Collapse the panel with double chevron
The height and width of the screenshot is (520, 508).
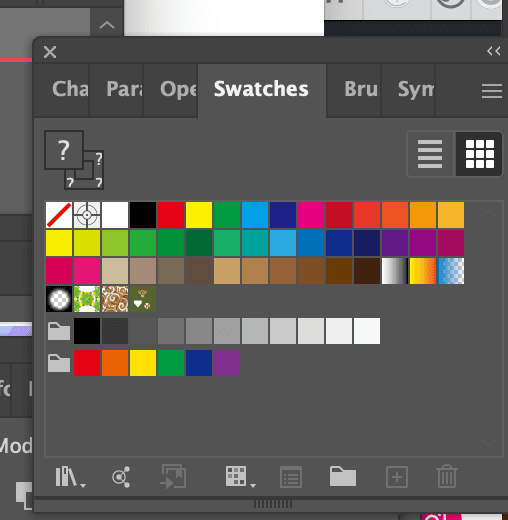(x=494, y=51)
